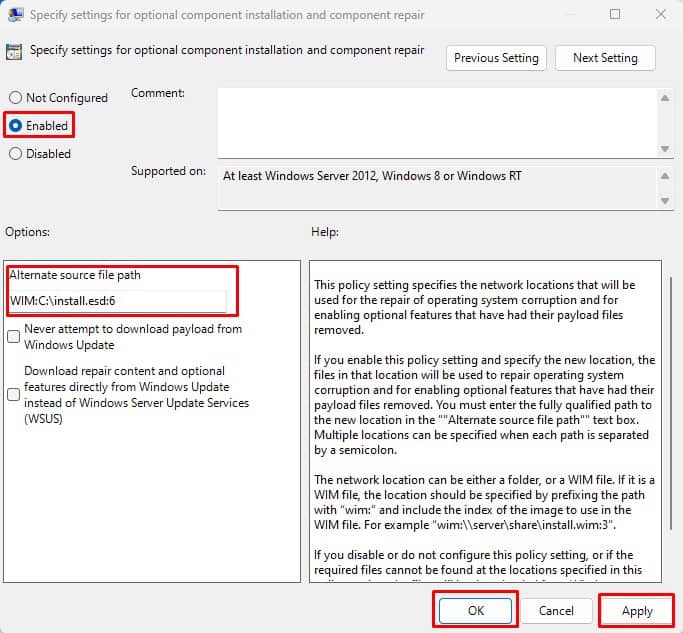
Task: Click the Alternate source file path field
Action: coord(117,301)
